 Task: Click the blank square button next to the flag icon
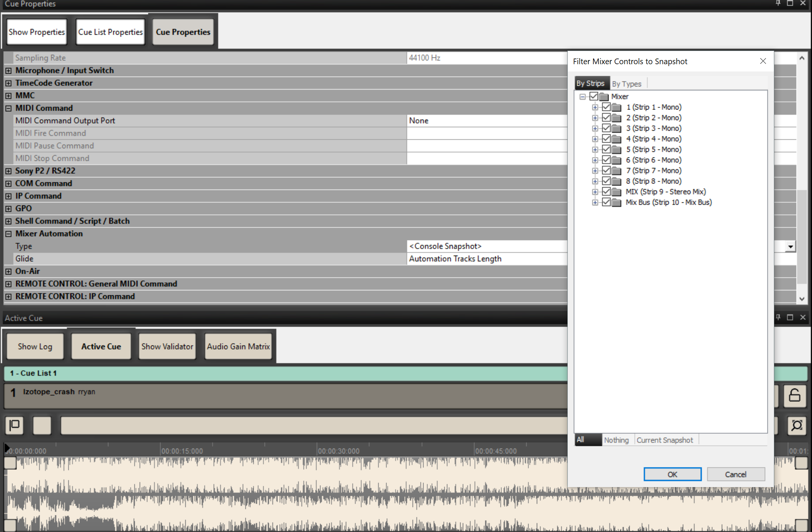point(42,426)
